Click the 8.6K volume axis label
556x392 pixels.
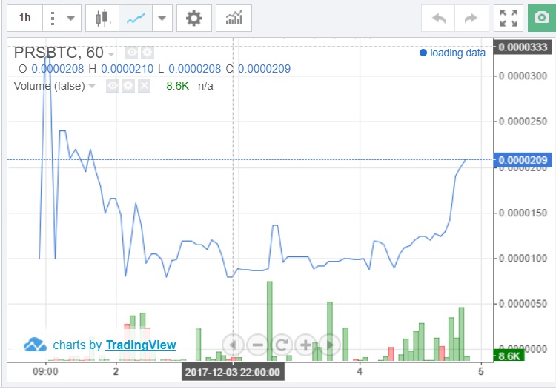point(509,356)
